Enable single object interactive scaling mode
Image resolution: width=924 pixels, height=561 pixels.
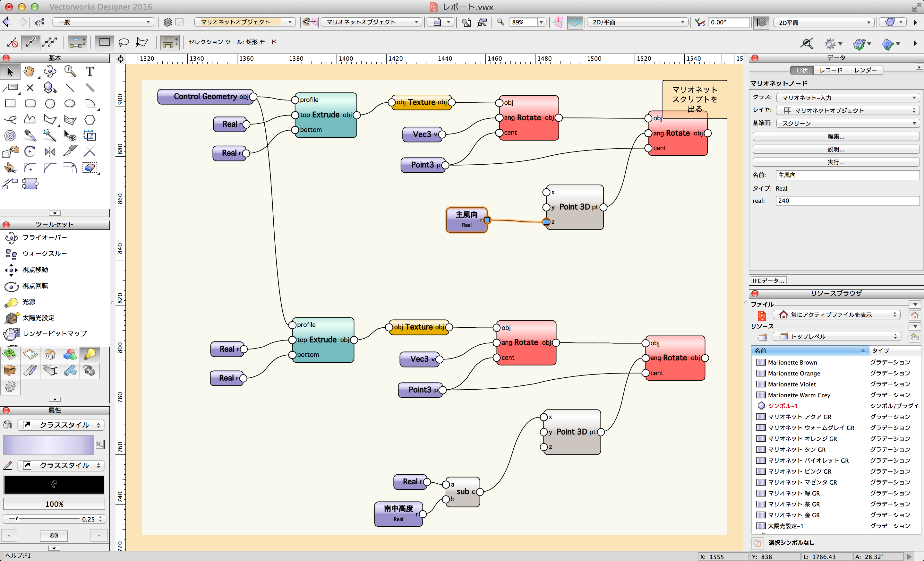click(x=31, y=42)
